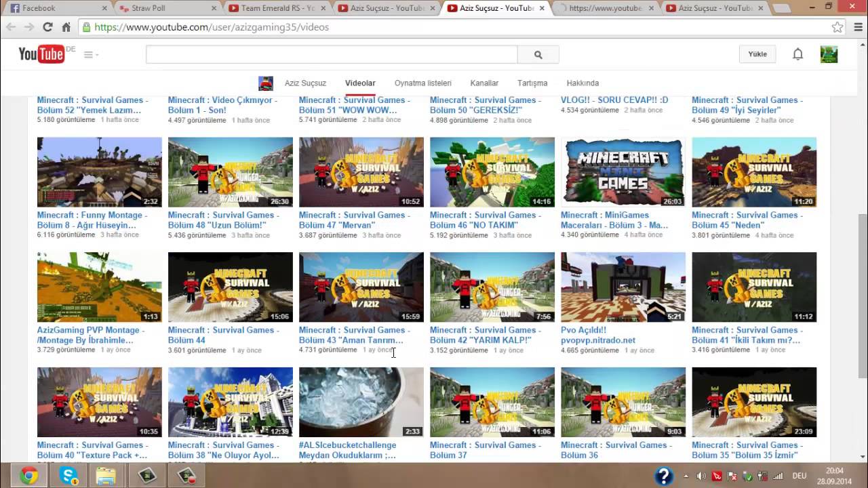Go to the Hakkında tab

click(583, 83)
